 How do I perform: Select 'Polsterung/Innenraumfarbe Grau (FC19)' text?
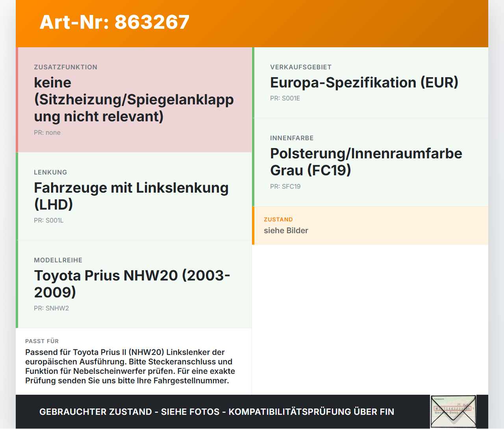[x=366, y=162]
